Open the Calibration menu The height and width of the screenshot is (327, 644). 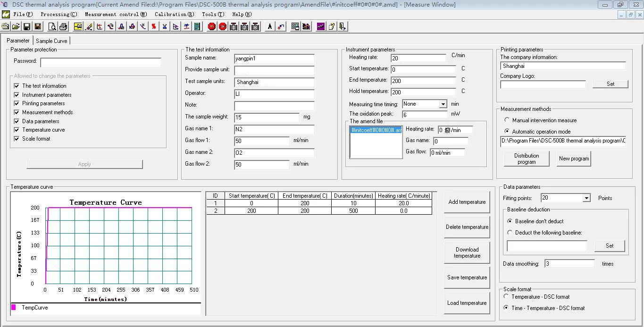click(x=174, y=15)
